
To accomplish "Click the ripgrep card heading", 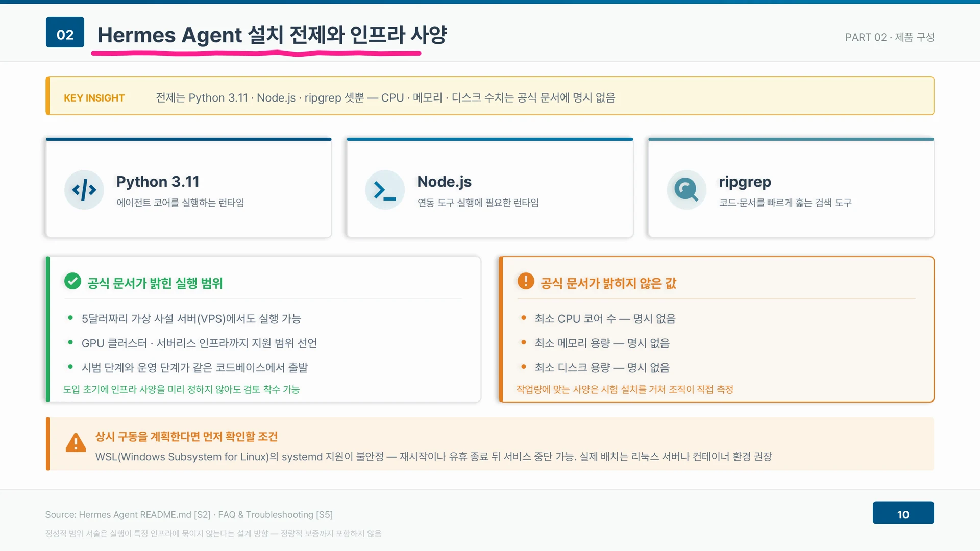I will (745, 182).
